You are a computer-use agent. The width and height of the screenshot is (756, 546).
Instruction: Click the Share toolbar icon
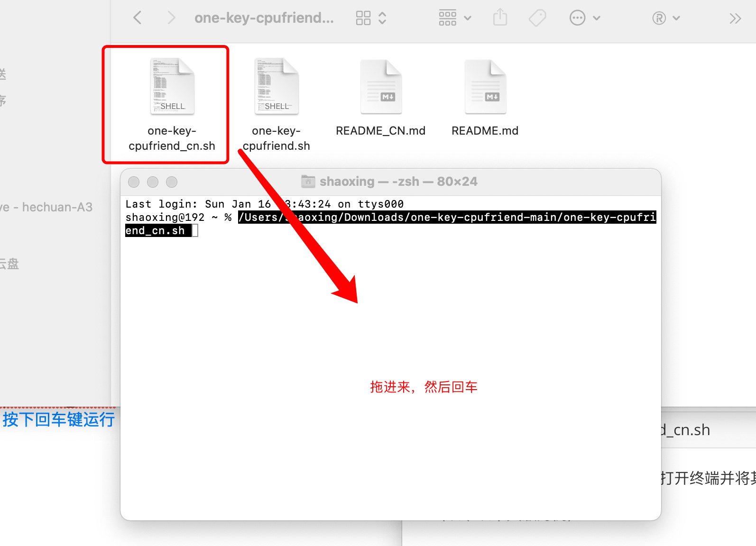pyautogui.click(x=500, y=18)
